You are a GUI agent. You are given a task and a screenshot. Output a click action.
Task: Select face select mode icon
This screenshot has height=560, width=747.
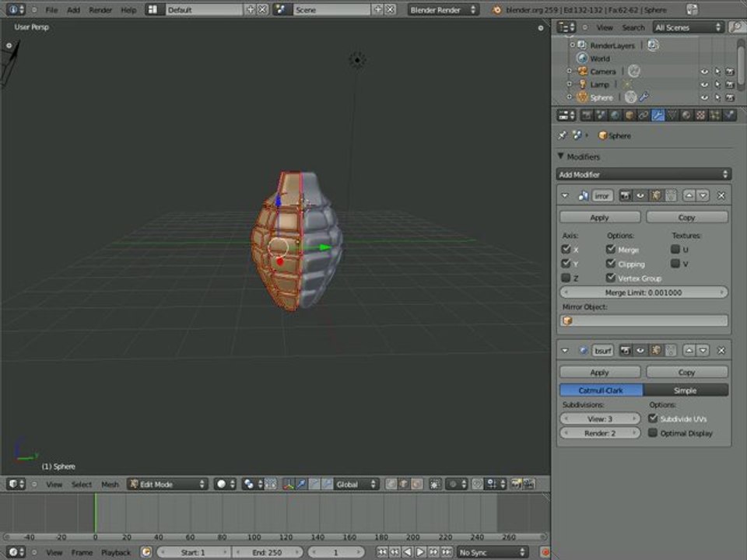point(417,485)
